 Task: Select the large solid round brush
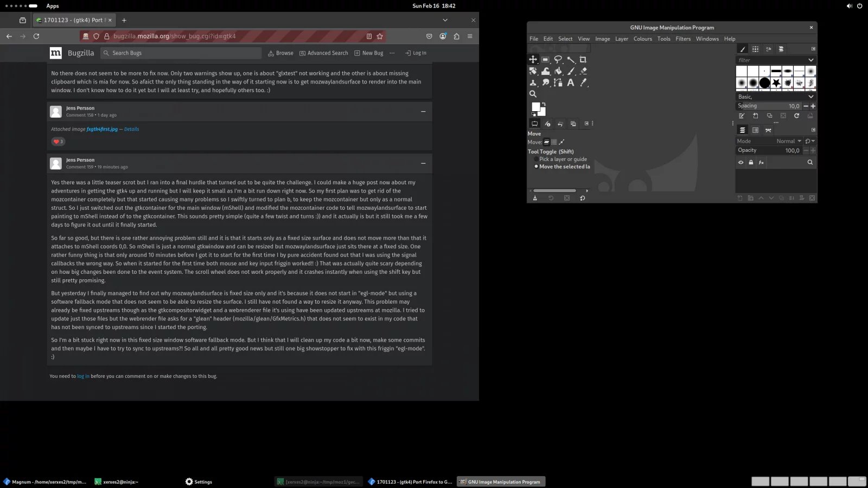765,83
